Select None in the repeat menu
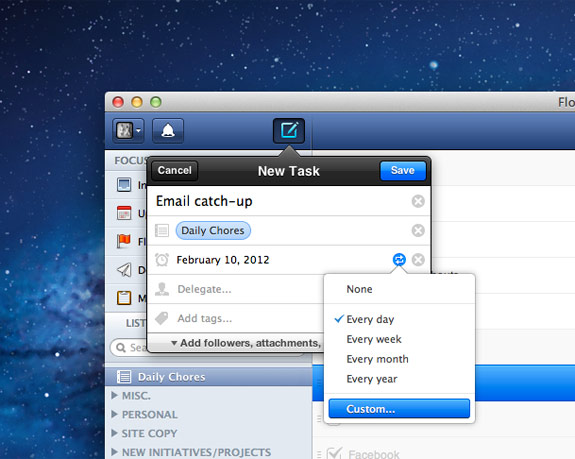575x459 pixels. coord(399,289)
